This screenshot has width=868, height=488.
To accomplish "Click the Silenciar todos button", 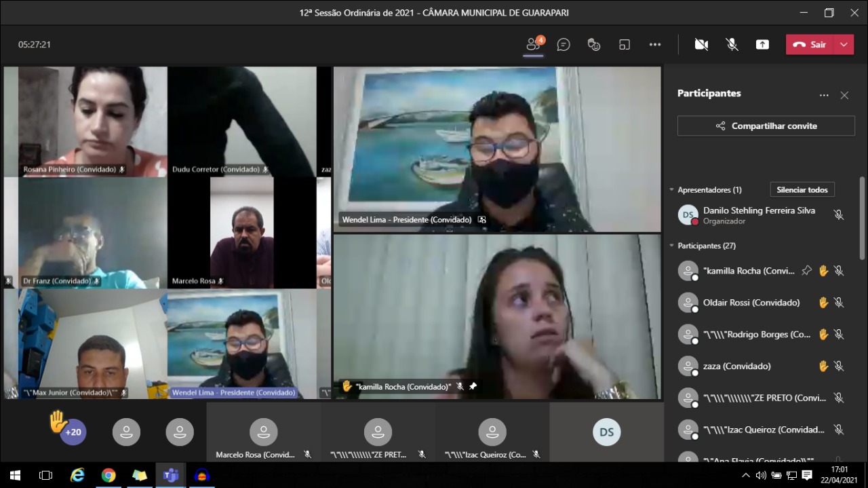I will pos(802,190).
